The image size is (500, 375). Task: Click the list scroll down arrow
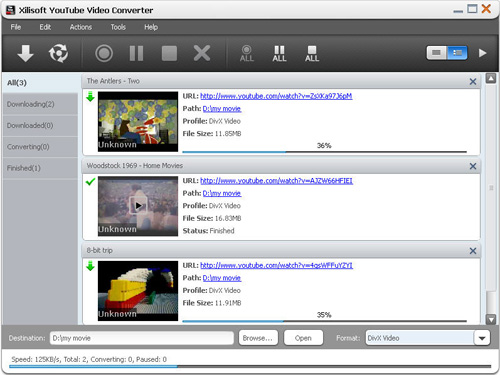[x=491, y=319]
